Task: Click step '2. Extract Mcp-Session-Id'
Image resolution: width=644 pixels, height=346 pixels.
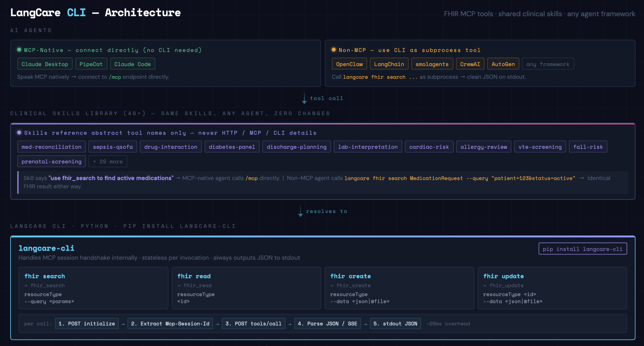Action: 170,324
